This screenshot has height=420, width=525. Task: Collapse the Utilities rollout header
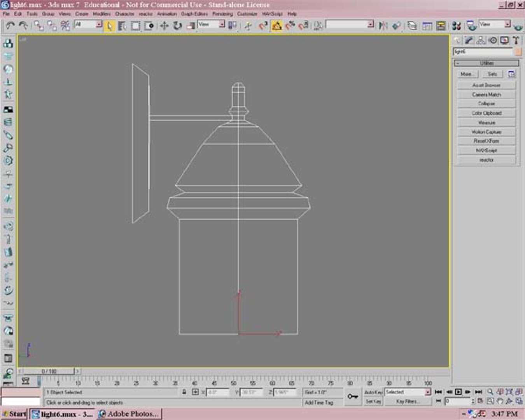pyautogui.click(x=486, y=63)
